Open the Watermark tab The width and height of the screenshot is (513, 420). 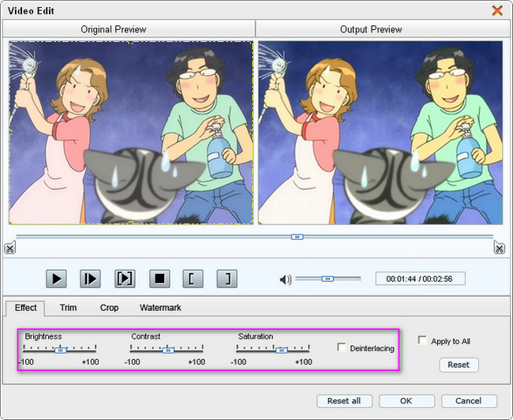click(x=160, y=308)
